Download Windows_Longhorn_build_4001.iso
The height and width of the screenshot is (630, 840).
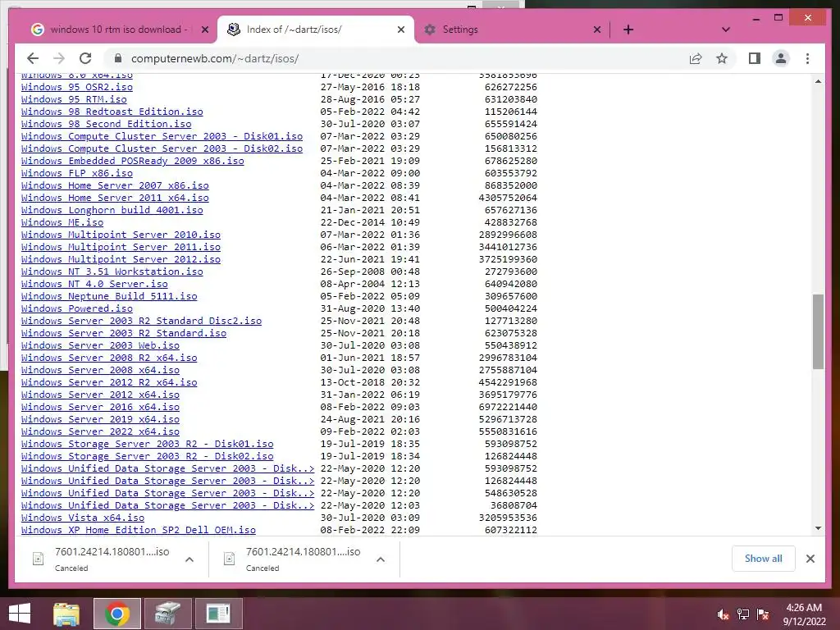[112, 210]
